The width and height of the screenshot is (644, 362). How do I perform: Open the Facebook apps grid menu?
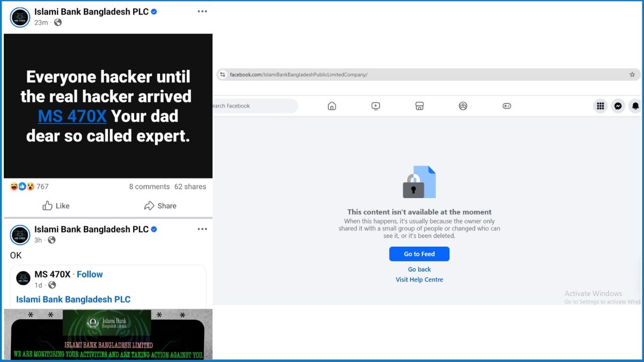601,106
